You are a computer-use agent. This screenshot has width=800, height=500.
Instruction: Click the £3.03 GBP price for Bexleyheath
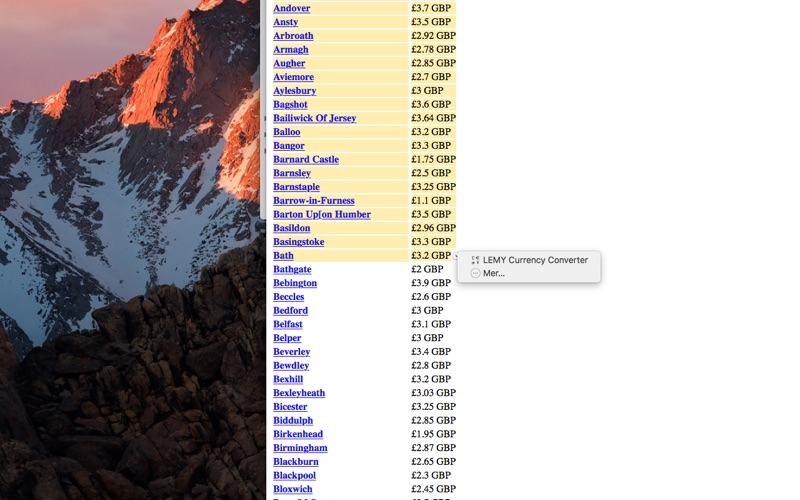click(x=433, y=394)
